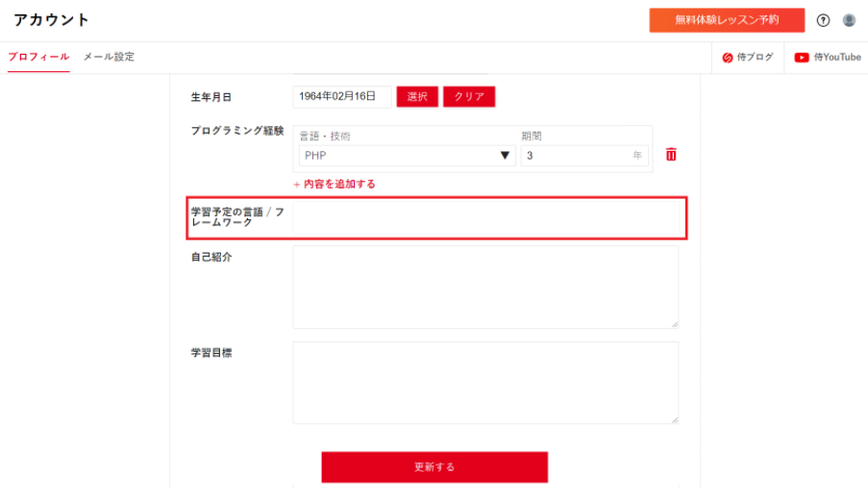The image size is (868, 499).
Task: Focus the 自己紹介 text area
Action: pos(485,287)
